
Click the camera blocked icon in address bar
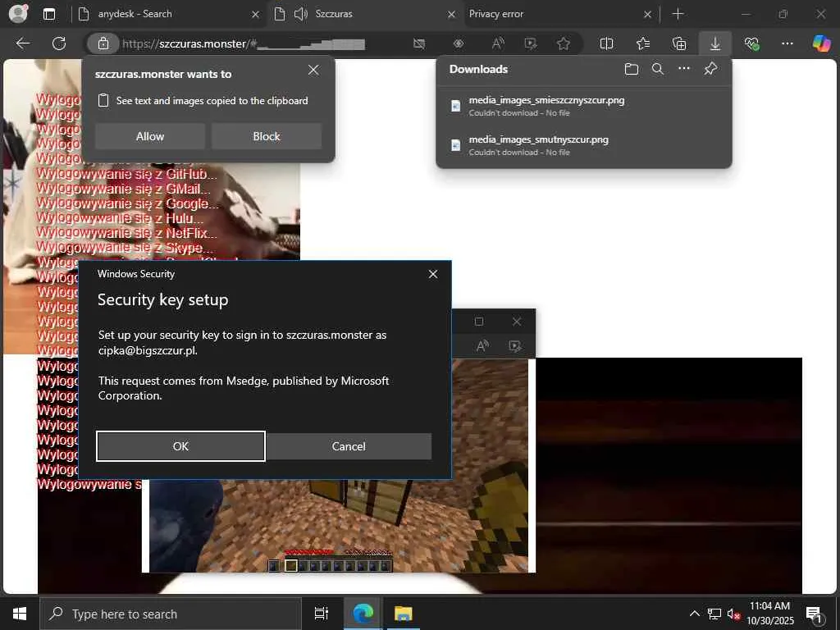419,43
